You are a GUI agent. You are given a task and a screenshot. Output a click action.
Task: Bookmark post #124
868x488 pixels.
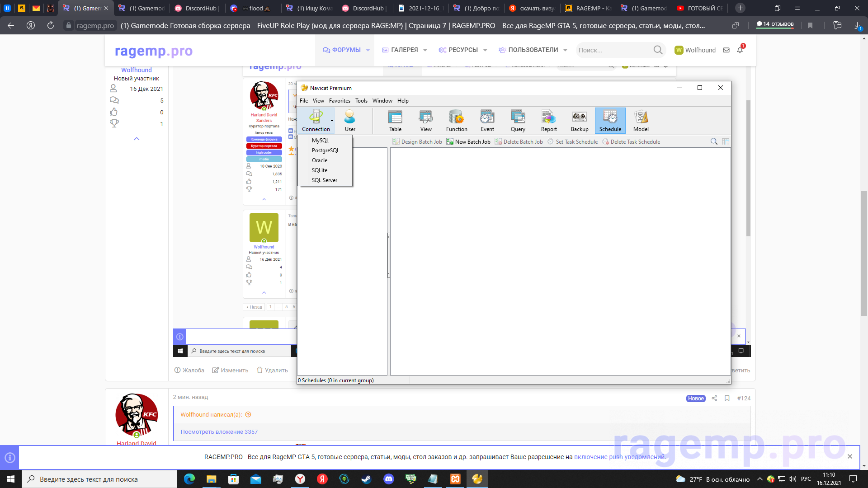pyautogui.click(x=727, y=398)
